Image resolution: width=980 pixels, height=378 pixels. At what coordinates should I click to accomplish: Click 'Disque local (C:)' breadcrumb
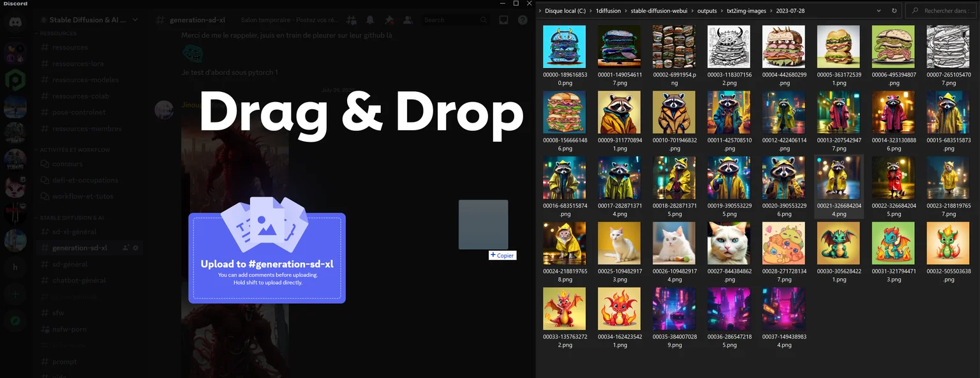(565, 11)
